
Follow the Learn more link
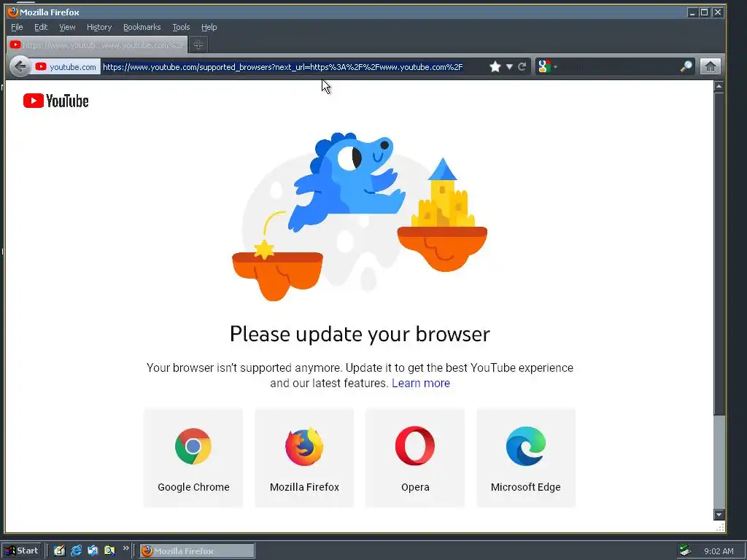click(x=421, y=383)
